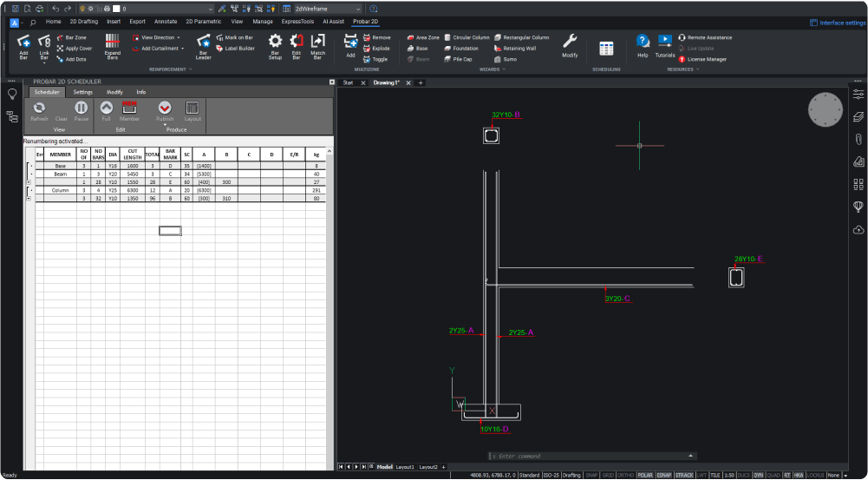Click the Label Builder button
The height and width of the screenshot is (480, 868).
pos(238,49)
